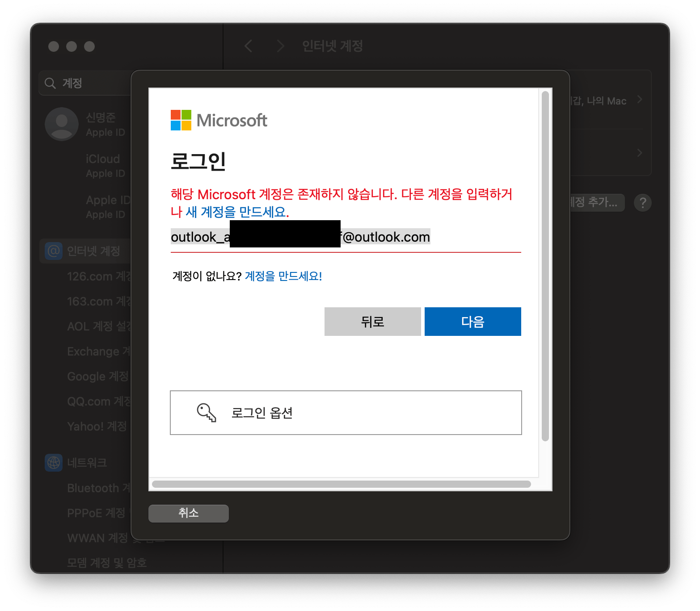Click the magnifier icon in the sidebar search
Image resolution: width=700 pixels, height=611 pixels.
point(50,83)
